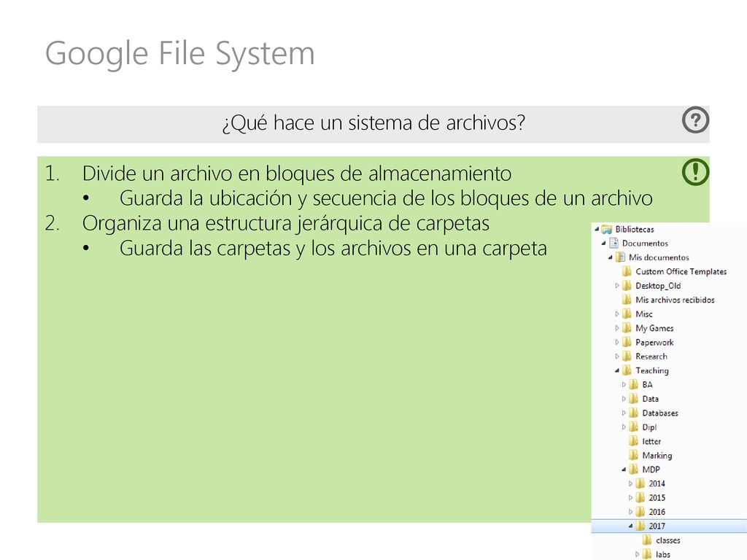Image resolution: width=747 pixels, height=560 pixels.
Task: Click the letter folder icon
Action: 634,441
